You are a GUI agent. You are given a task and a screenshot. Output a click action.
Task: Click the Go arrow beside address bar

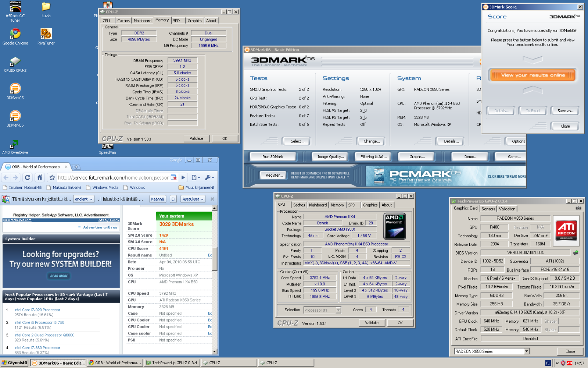tap(183, 177)
